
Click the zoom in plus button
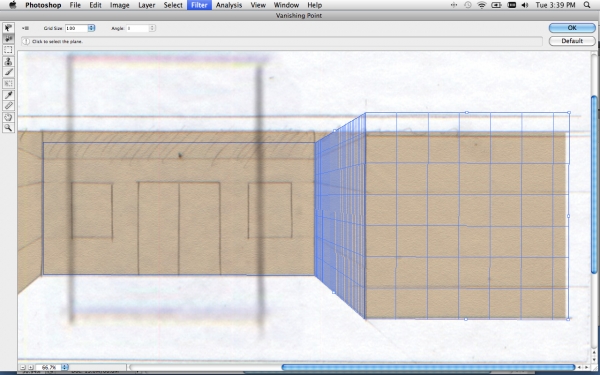pos(31,367)
